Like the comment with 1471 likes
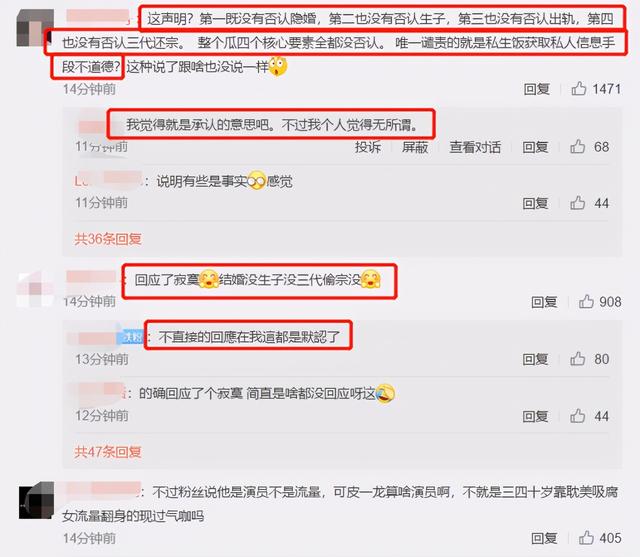 pos(579,88)
